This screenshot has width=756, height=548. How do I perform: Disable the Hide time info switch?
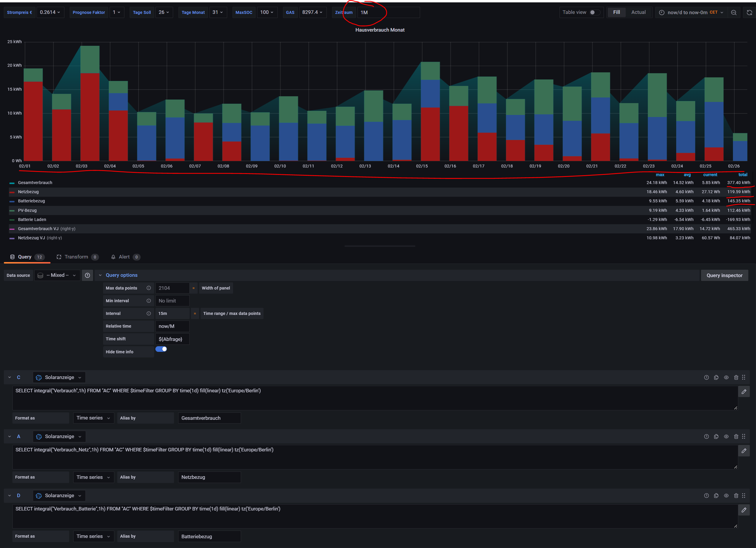(161, 349)
